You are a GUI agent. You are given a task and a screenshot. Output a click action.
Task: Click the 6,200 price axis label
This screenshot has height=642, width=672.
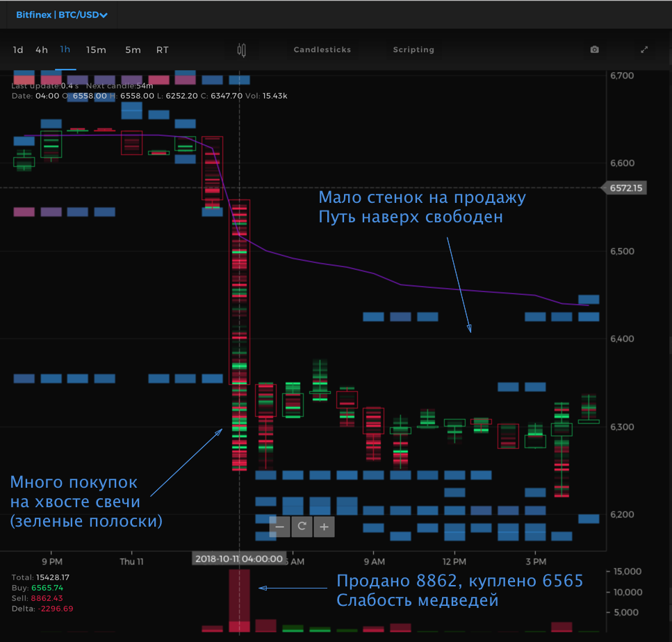click(622, 515)
